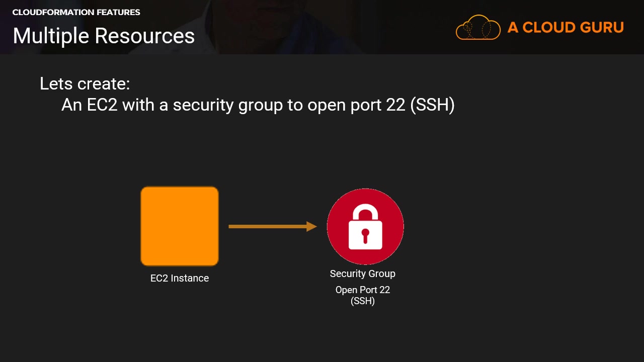Select the "Multiple Resources" slide title
Viewport: 644px width, 362px height.
point(104,36)
